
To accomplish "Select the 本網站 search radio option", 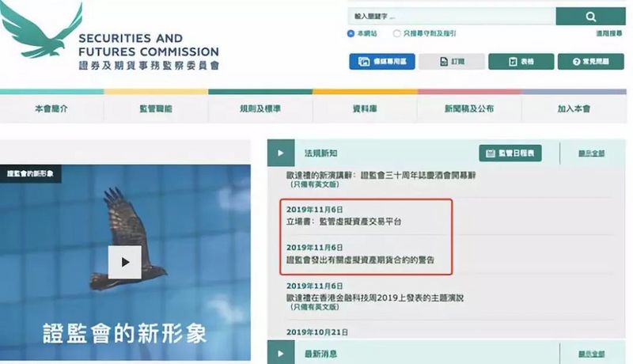I will 351,33.
